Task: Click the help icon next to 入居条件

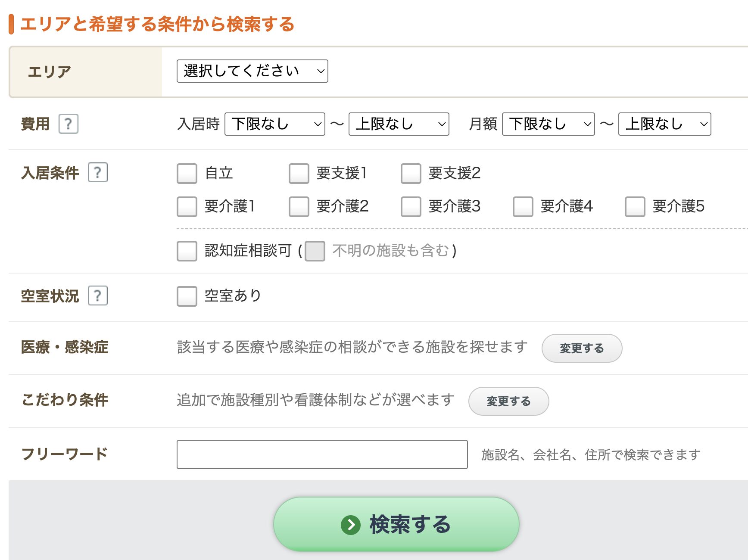Action: [x=98, y=173]
